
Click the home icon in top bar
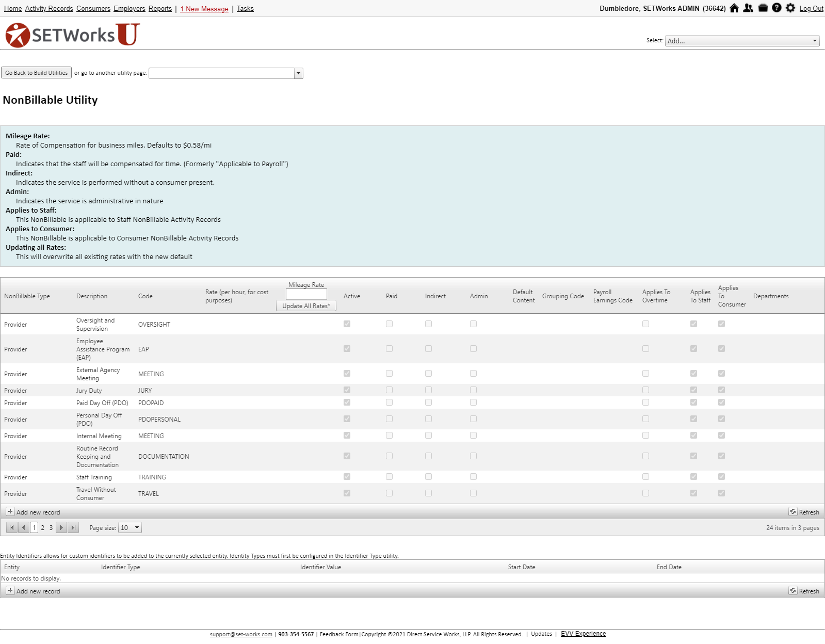coord(734,8)
